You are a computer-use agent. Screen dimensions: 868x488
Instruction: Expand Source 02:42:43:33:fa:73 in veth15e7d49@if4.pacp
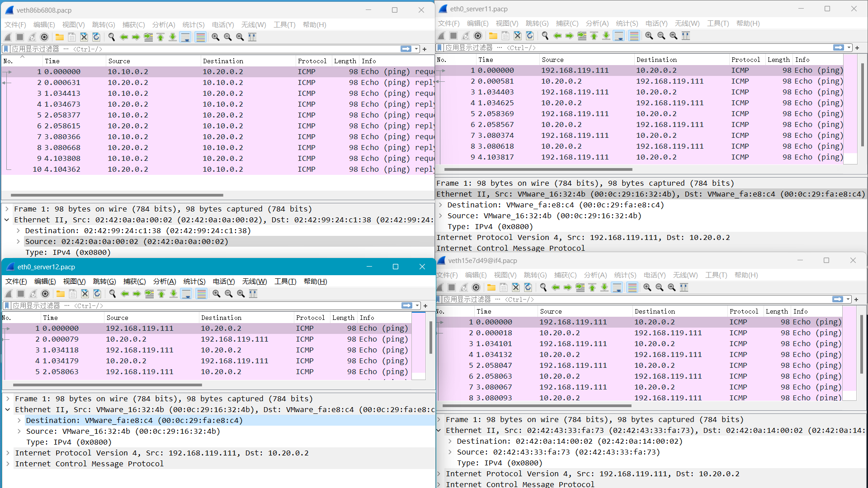(450, 452)
